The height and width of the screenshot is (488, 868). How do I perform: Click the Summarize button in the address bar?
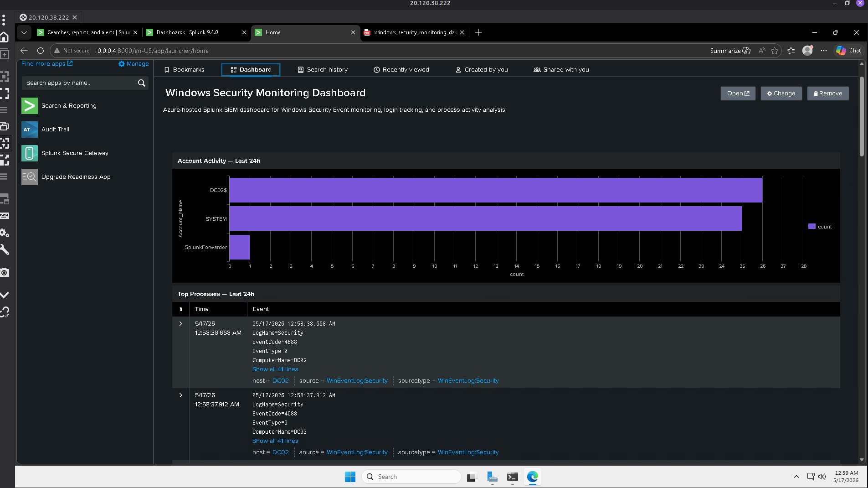pos(730,51)
